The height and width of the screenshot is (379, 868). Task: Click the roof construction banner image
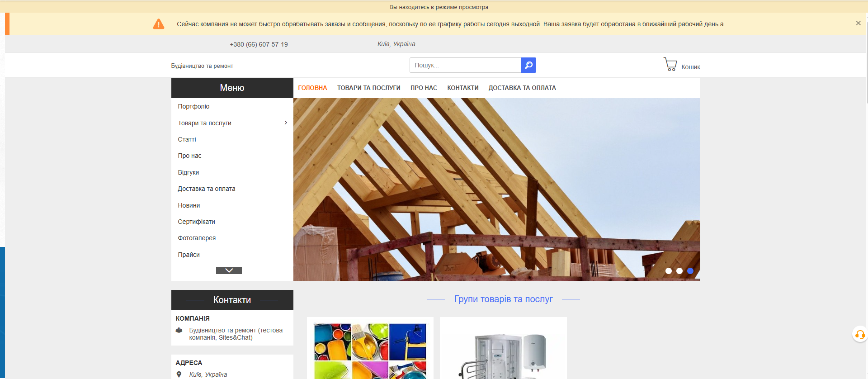[496, 189]
